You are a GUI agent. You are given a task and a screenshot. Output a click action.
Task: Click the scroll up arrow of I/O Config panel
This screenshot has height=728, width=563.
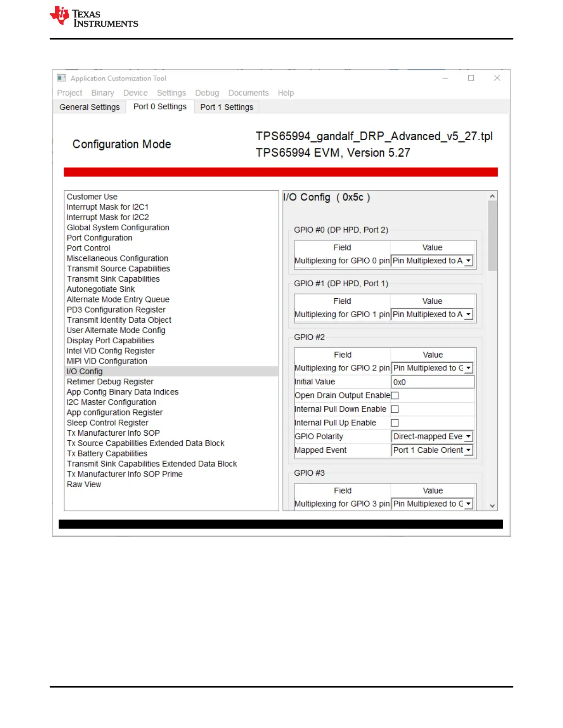click(492, 196)
